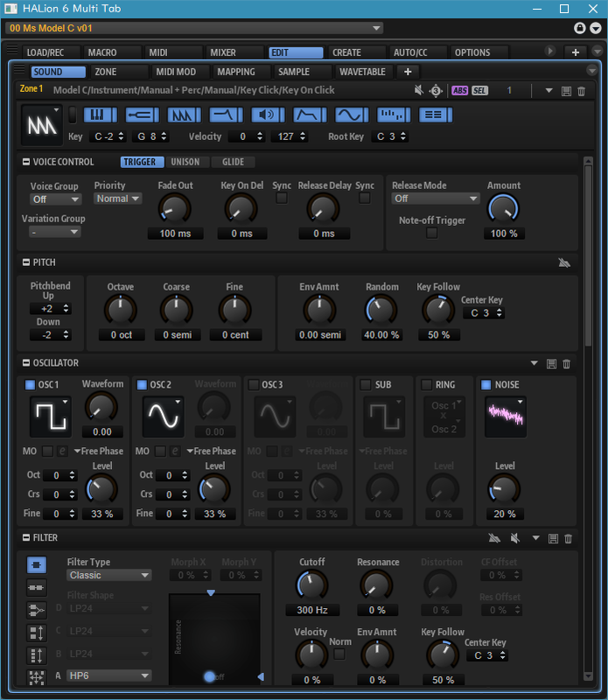Mute the filter with the speaker icon
The width and height of the screenshot is (608, 700).
tap(514, 538)
